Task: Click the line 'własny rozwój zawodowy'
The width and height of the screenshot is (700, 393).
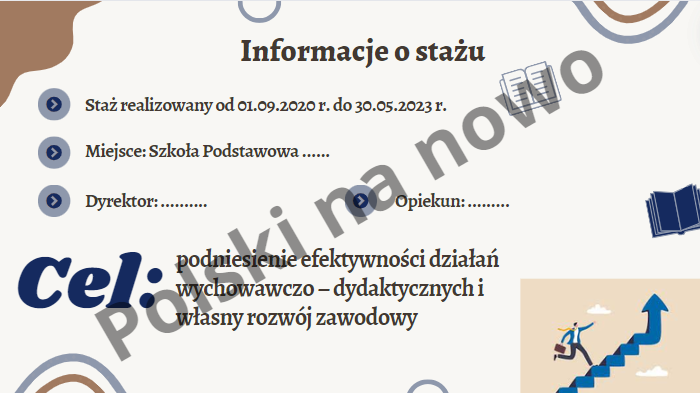Action: tap(297, 318)
